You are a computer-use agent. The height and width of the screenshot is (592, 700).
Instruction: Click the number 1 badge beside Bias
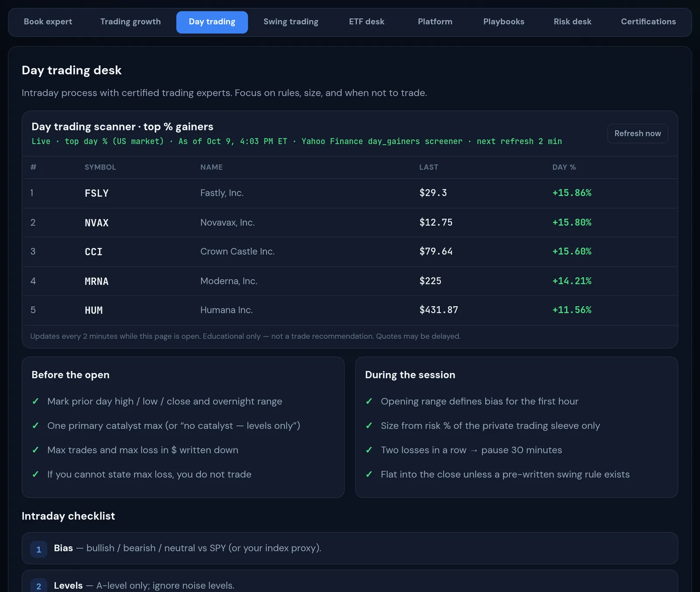click(38, 549)
